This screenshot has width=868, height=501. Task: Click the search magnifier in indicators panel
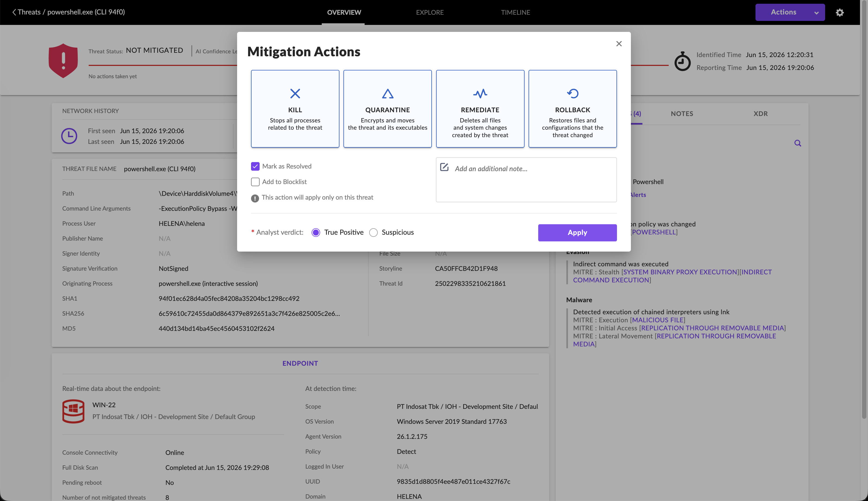[x=798, y=143]
